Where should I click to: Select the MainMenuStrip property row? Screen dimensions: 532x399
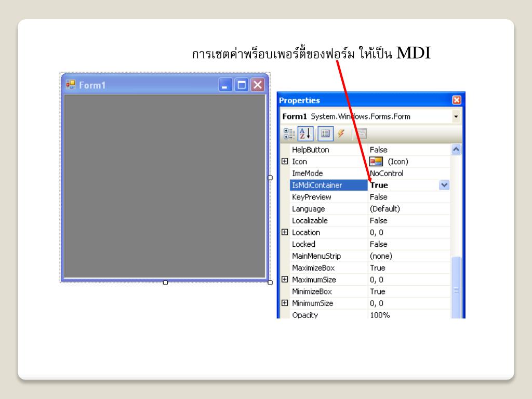pyautogui.click(x=370, y=256)
